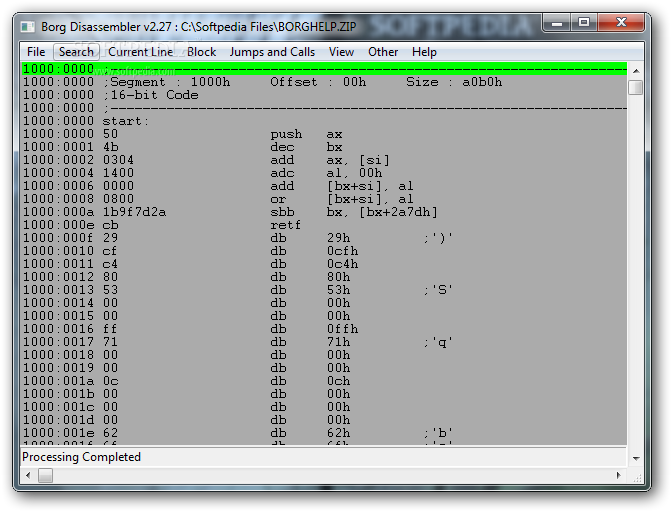Image resolution: width=672 pixels, height=512 pixels.
Task: Select the ';16-bit Code' line
Action: [x=324, y=95]
